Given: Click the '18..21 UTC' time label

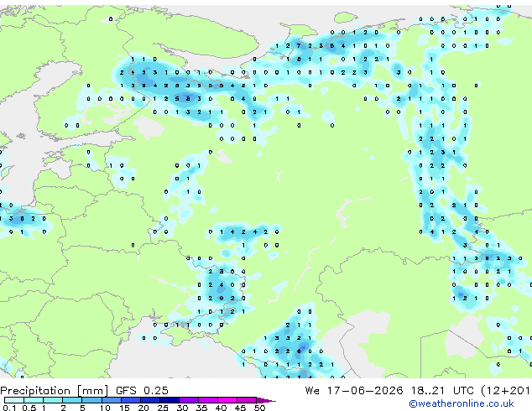Looking at the screenshot, I should click(x=442, y=391).
